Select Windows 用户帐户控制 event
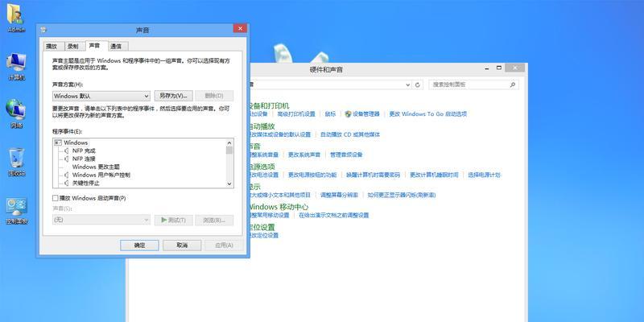The width and height of the screenshot is (644, 322). coord(101,175)
